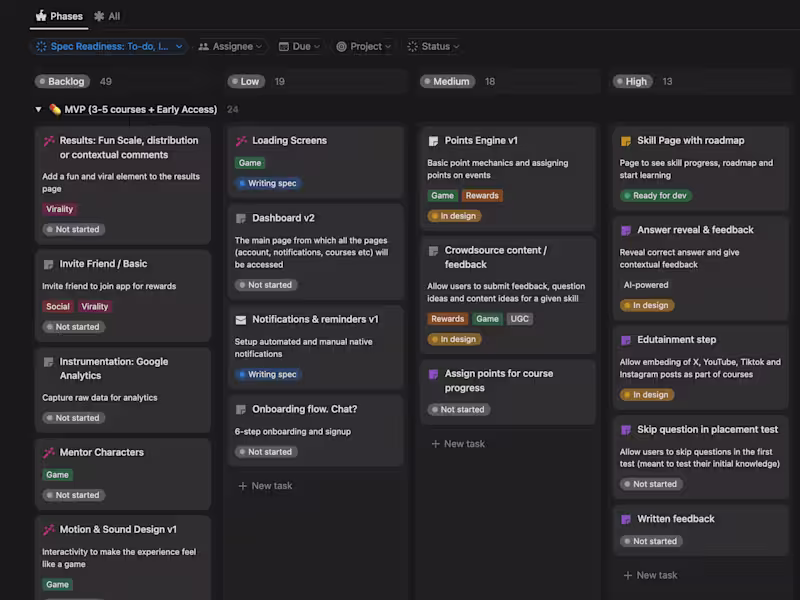Open the Assignee filter dropdown
This screenshot has width=800, height=600.
point(230,46)
